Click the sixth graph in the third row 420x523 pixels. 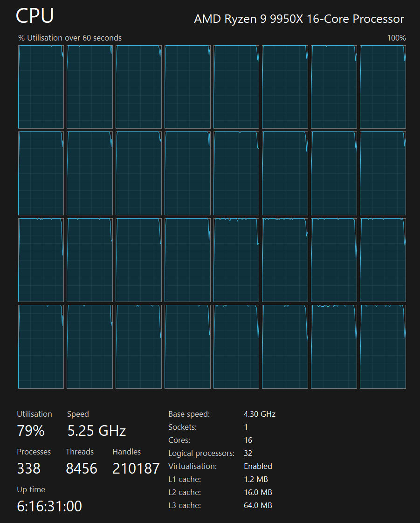click(285, 260)
